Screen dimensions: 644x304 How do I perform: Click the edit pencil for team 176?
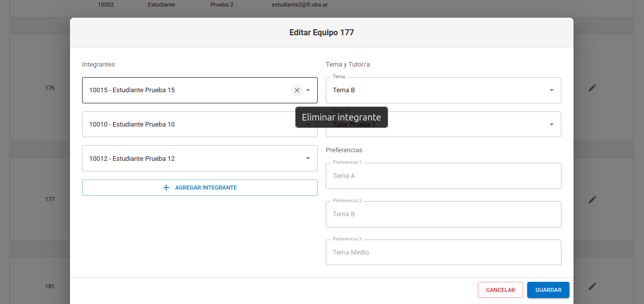(592, 88)
